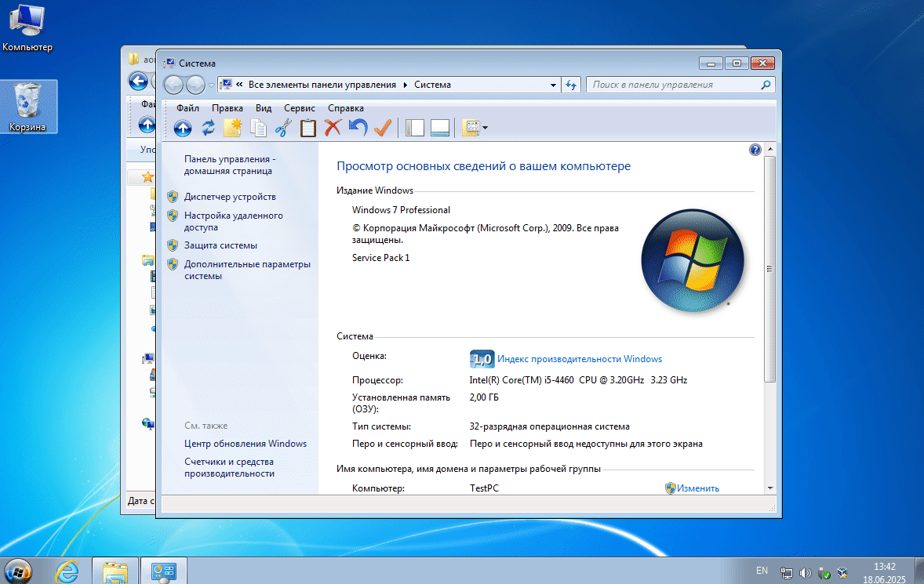Click the VirtualBox cube tray icon

(x=842, y=572)
